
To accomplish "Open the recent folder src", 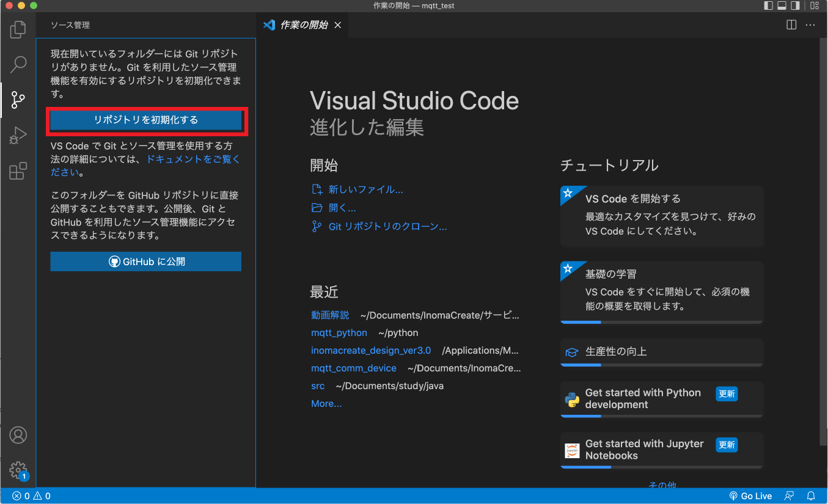I will [x=318, y=386].
